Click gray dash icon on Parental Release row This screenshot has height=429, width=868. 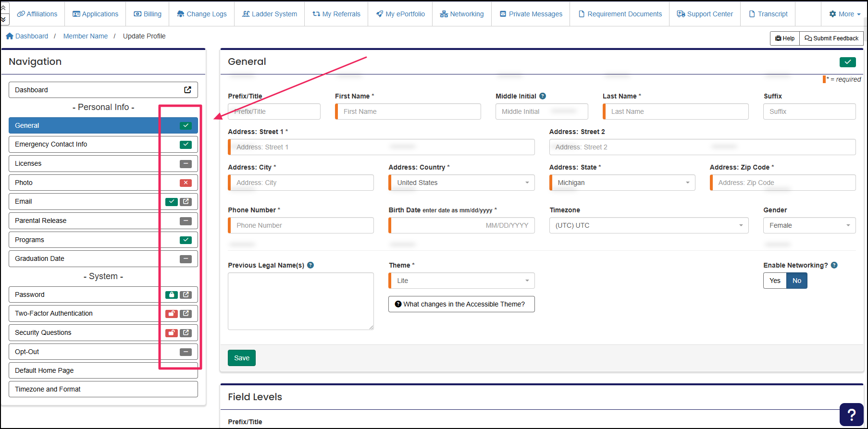[x=186, y=221]
